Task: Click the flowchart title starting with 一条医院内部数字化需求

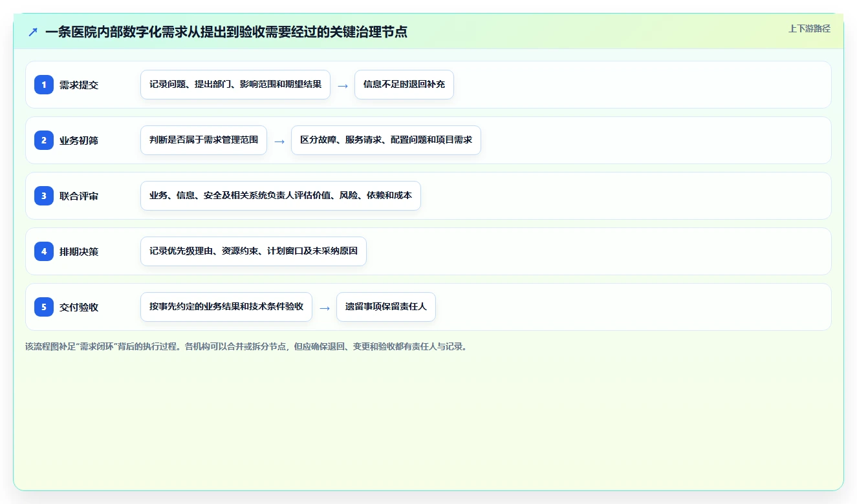Action: 226,32
